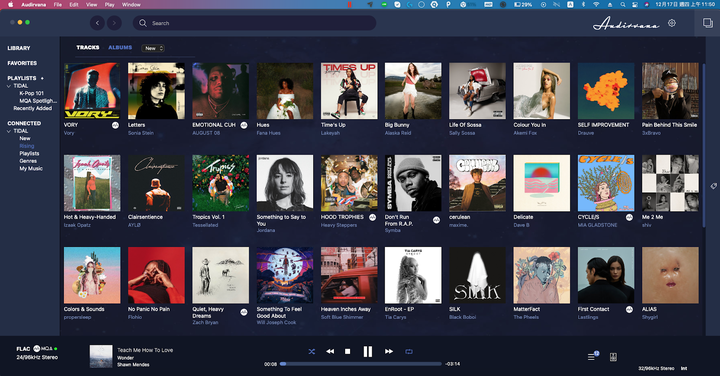Click the MQA badge on First Contact
Image resolution: width=720 pixels, height=376 pixels.
click(x=629, y=309)
